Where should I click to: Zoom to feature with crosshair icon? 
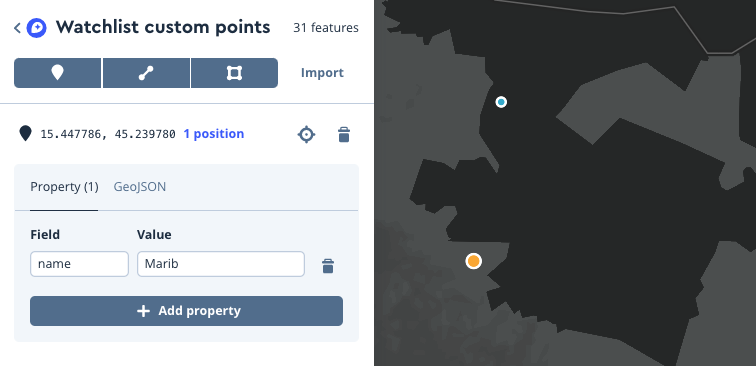click(x=306, y=135)
